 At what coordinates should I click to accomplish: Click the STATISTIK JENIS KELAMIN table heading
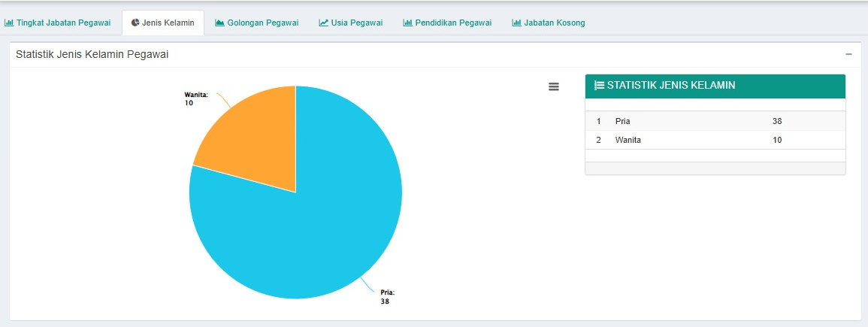pyautogui.click(x=670, y=86)
